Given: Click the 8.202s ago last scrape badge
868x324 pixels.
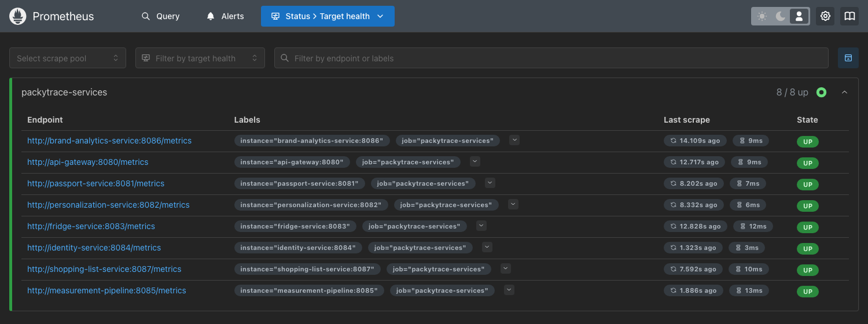Looking at the screenshot, I should pos(694,183).
